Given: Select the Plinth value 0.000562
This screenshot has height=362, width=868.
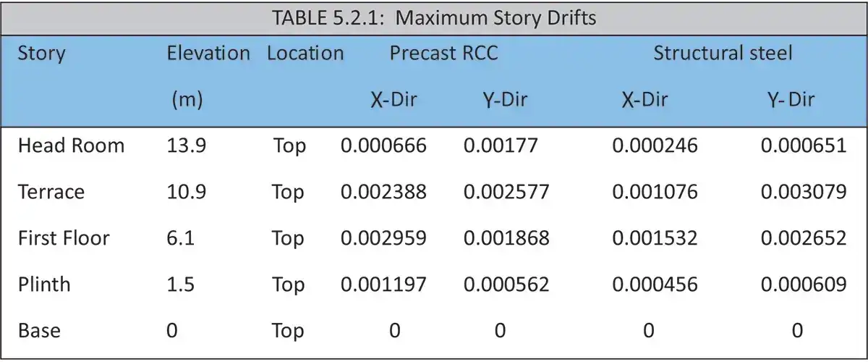Looking at the screenshot, I should 506,285.
